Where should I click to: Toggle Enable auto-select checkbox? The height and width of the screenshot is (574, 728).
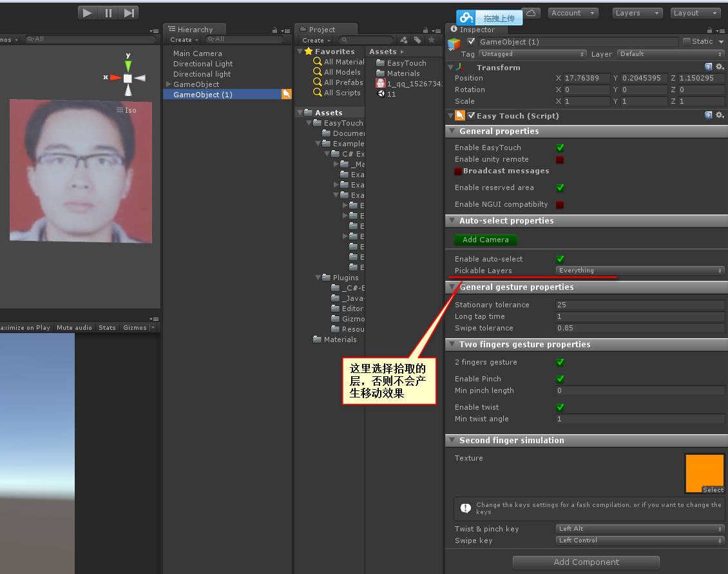point(560,259)
